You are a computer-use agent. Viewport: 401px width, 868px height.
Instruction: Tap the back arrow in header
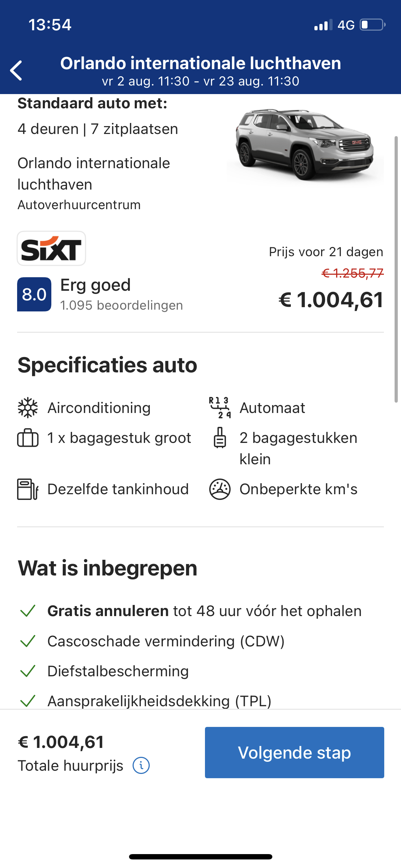click(x=16, y=70)
